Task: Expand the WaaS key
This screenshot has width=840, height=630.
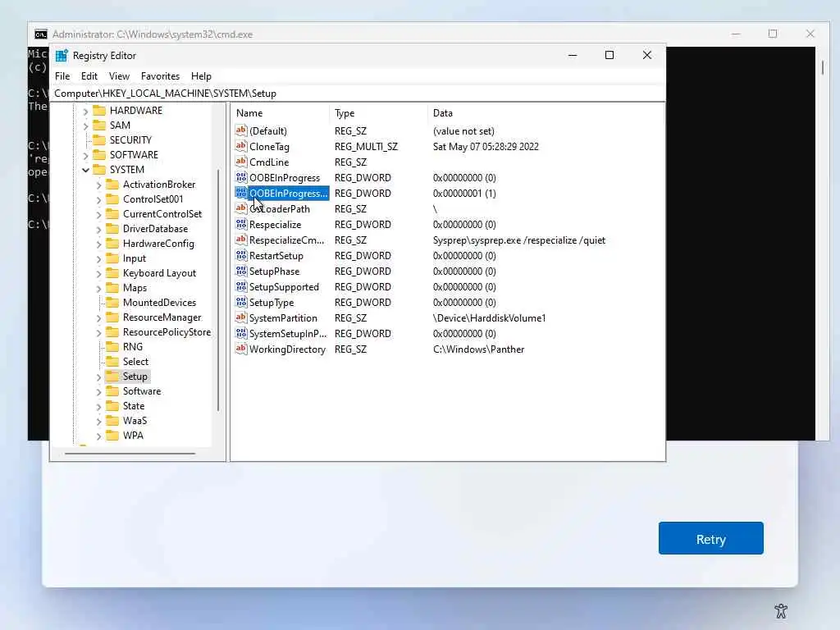Action: tap(98, 422)
